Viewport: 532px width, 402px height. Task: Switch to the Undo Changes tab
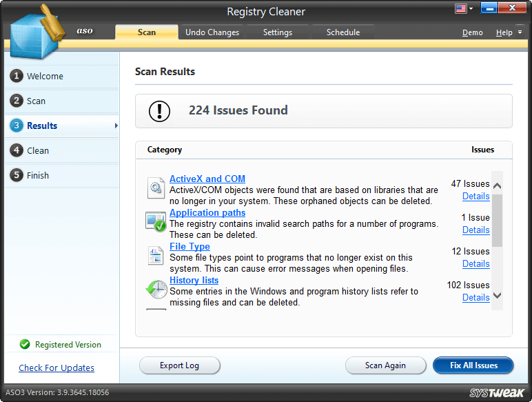coord(212,32)
